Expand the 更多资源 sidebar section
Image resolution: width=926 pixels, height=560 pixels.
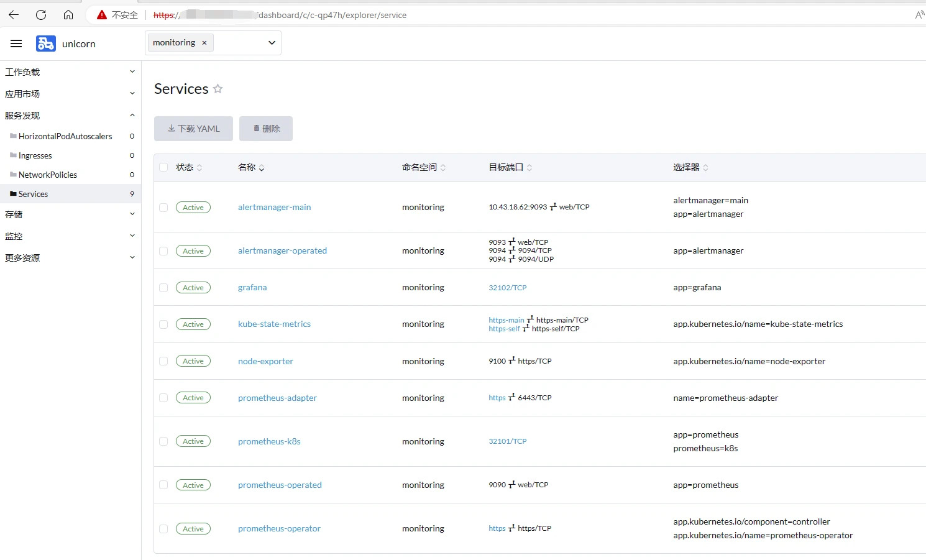pyautogui.click(x=70, y=258)
